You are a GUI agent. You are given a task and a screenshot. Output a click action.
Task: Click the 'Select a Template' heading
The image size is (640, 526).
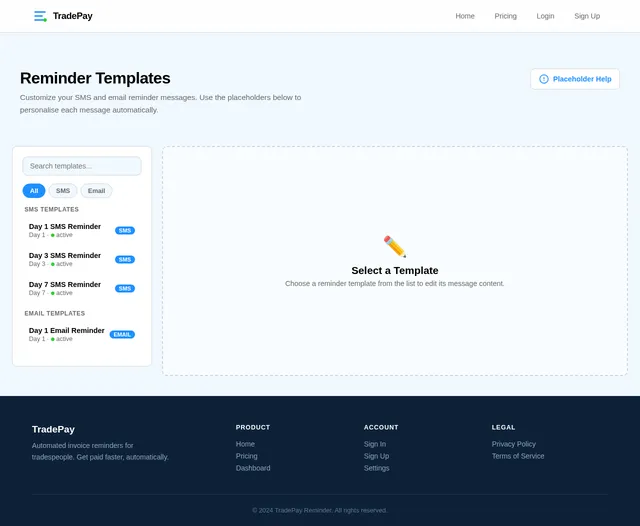395,271
